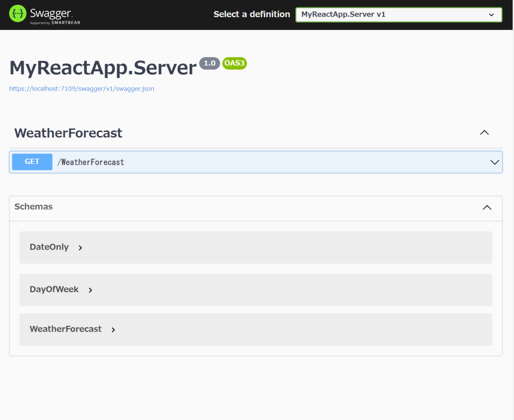Click the DayOfWeek schema name
Image resolution: width=514 pixels, height=420 pixels.
54,289
